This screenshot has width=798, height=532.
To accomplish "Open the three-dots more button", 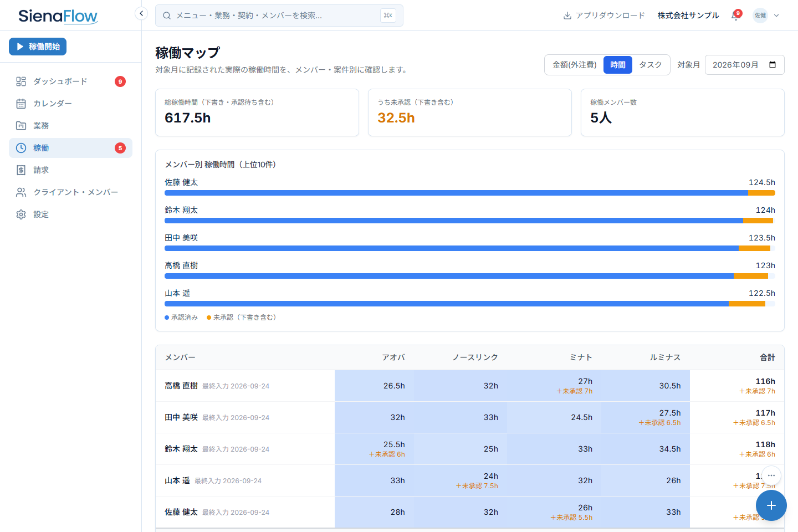I will click(771, 475).
